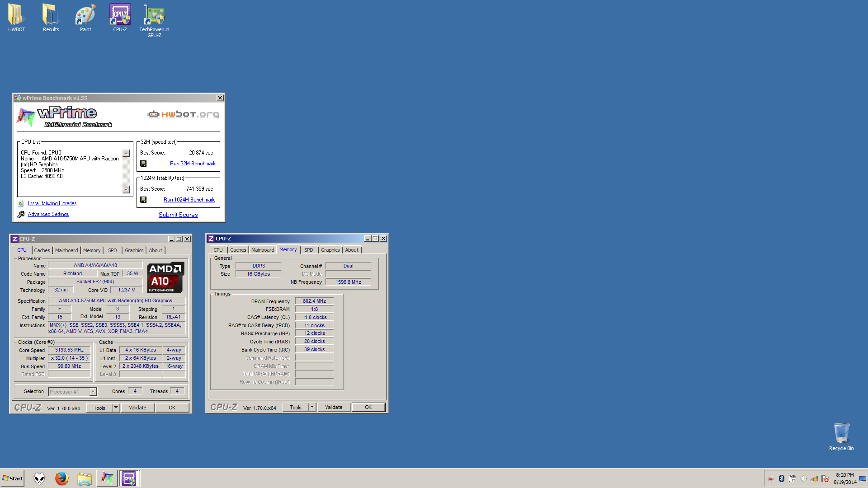Click the icon beside Install Missing Libraries
The image size is (868, 488).
[21, 204]
